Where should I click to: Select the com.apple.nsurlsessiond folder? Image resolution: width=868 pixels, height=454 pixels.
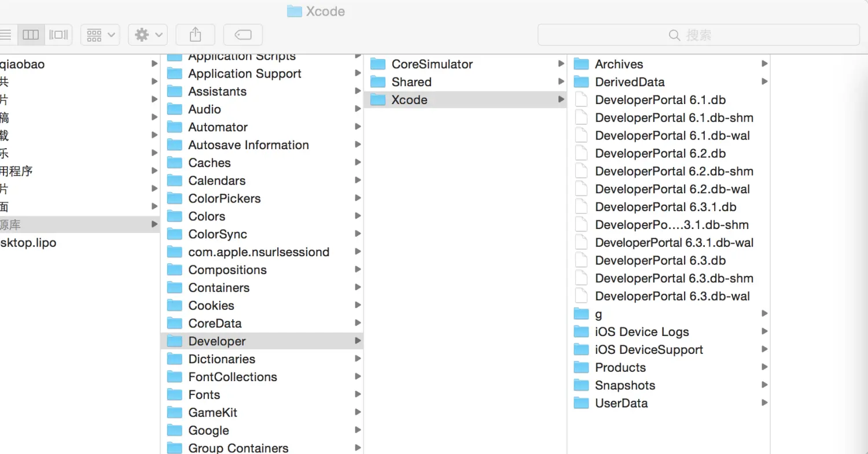coord(262,252)
